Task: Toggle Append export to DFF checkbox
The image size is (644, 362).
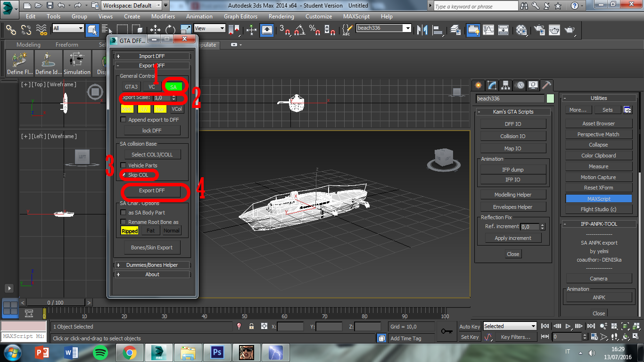Action: [124, 120]
